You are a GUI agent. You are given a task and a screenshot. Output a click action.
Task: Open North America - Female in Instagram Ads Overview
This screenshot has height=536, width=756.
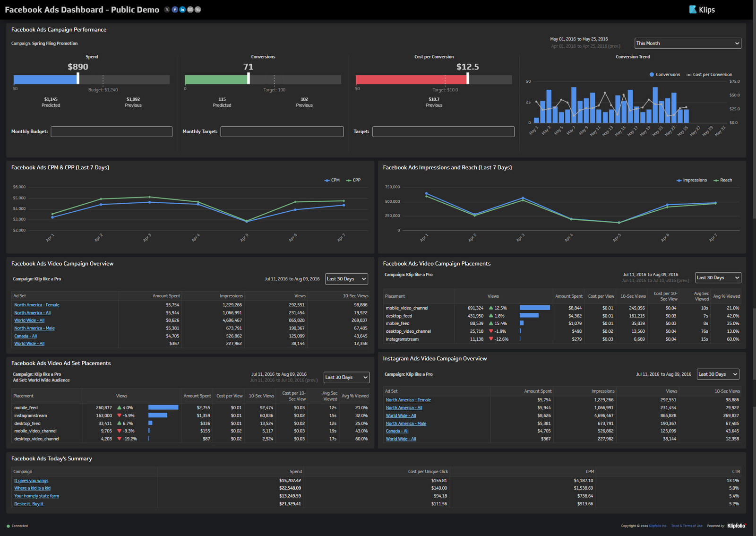pos(408,400)
